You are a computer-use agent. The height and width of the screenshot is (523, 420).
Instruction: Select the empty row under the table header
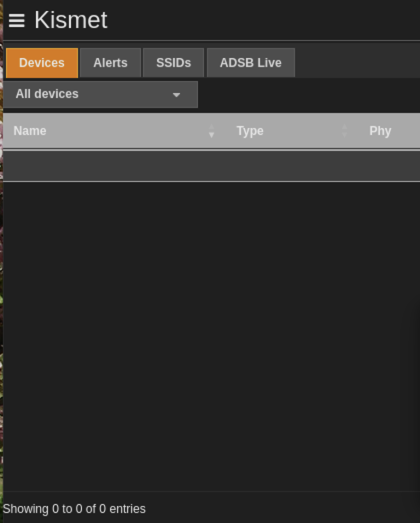tap(211, 166)
